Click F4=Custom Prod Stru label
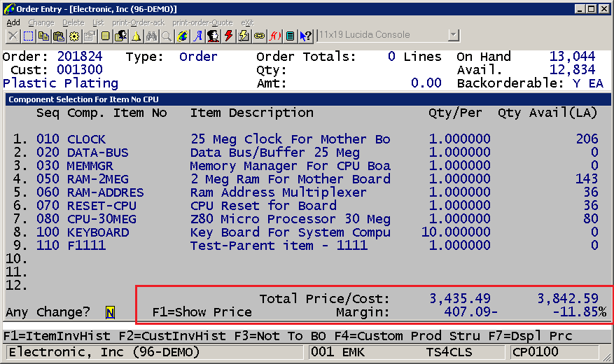614x364 pixels. (x=407, y=336)
